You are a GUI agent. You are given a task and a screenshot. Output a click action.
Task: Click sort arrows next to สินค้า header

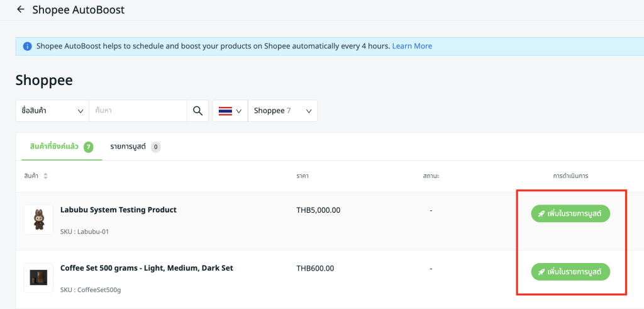coord(45,176)
